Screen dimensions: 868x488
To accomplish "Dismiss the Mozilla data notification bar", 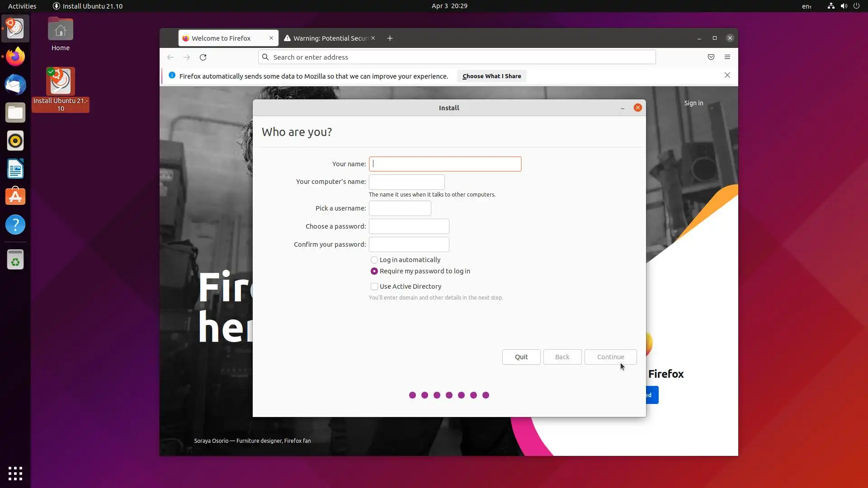I will click(x=727, y=75).
